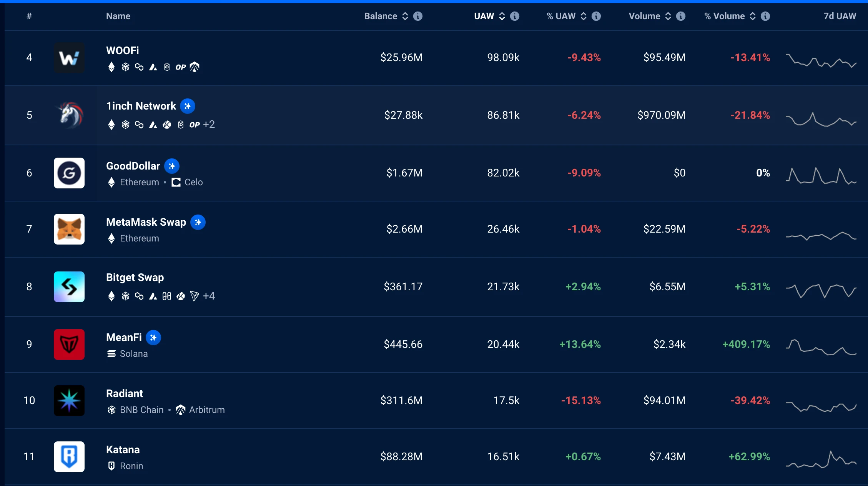Click the Radiant star logo

[69, 401]
